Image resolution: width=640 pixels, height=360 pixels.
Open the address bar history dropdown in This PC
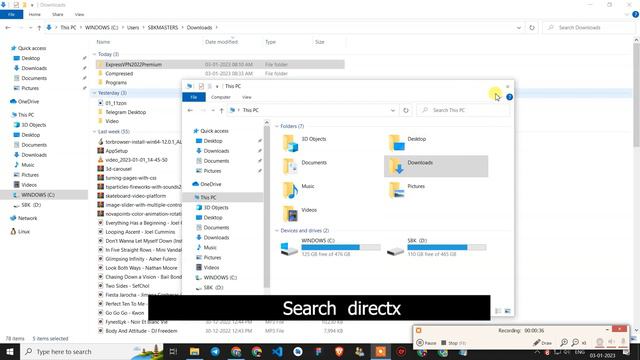pyautogui.click(x=393, y=110)
